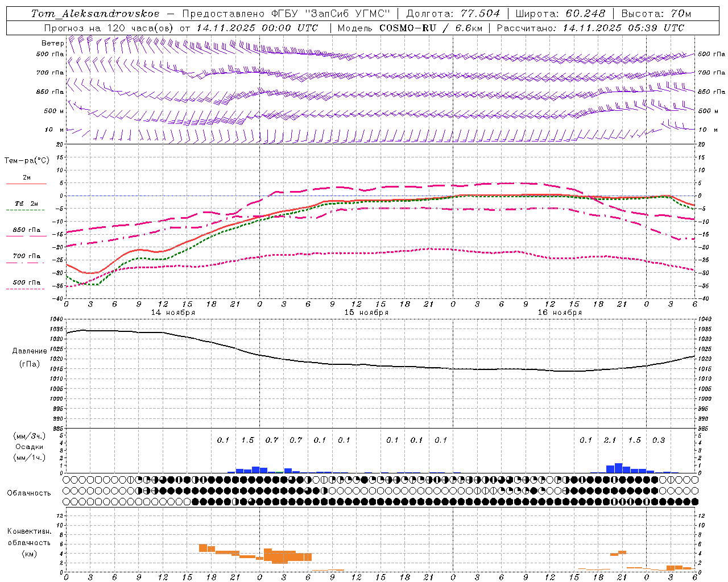Click the longitude value "Долгота: 77.504"
Image resolution: width=728 pixels, height=582 pixels.
pyautogui.click(x=453, y=14)
